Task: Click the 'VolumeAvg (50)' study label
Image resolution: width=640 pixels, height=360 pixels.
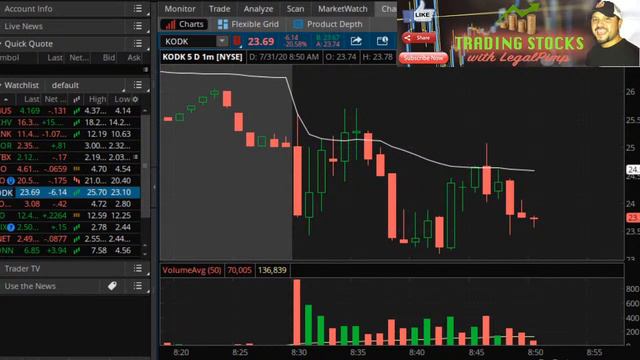Action: pyautogui.click(x=191, y=270)
